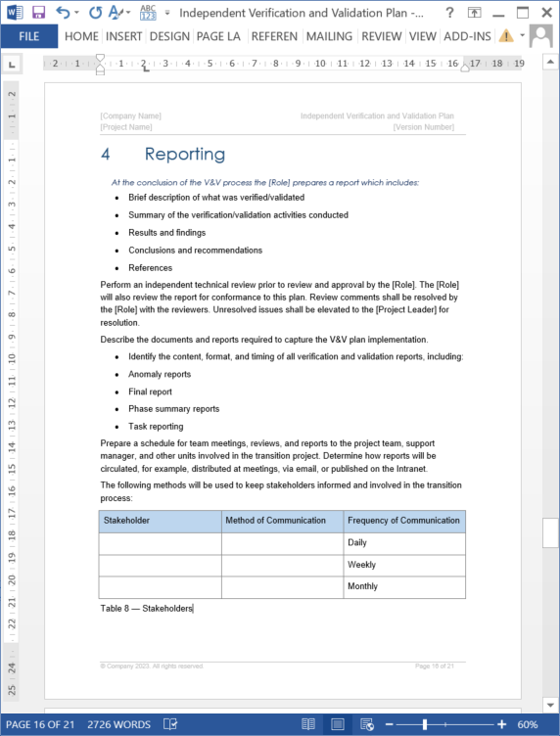Redo the last action
This screenshot has width=560, height=736.
[x=95, y=13]
